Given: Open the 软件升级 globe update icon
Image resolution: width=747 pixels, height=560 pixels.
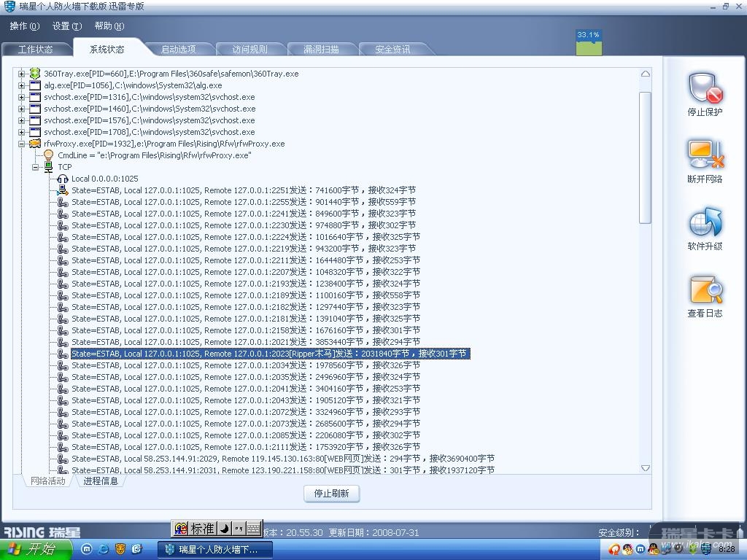Looking at the screenshot, I should [705, 222].
